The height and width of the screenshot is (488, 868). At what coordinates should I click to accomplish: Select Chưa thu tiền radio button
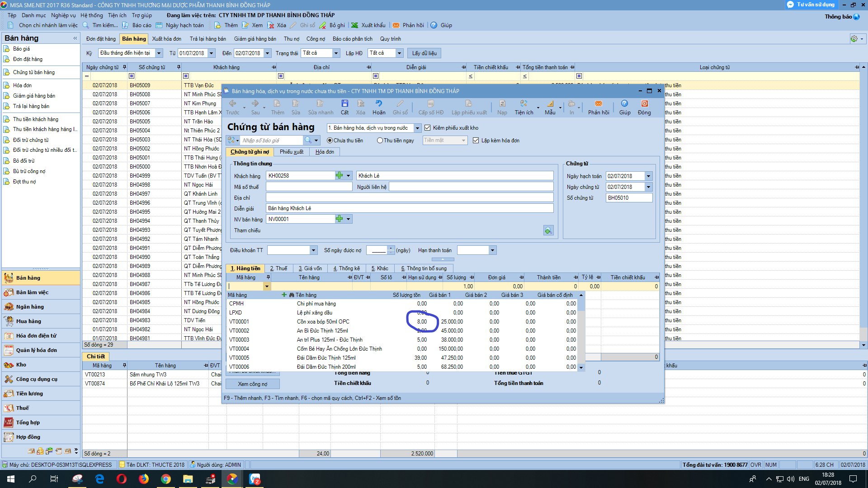tap(330, 141)
